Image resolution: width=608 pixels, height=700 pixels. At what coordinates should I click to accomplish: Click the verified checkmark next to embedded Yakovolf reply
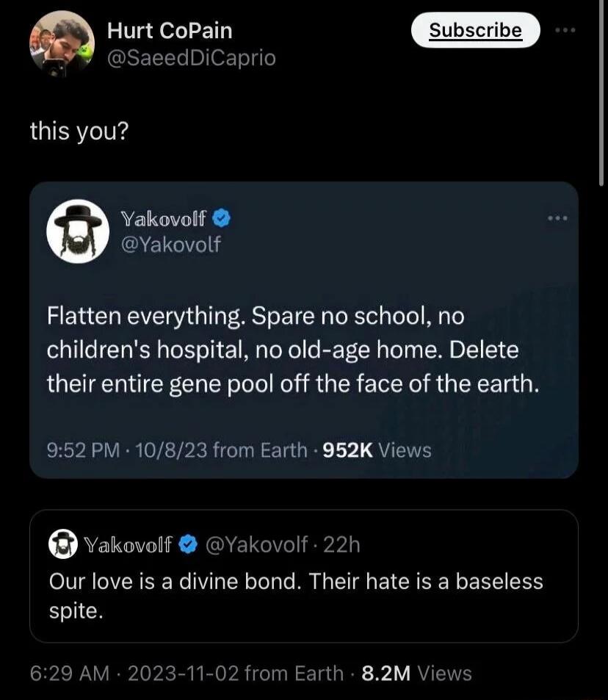[x=189, y=543]
